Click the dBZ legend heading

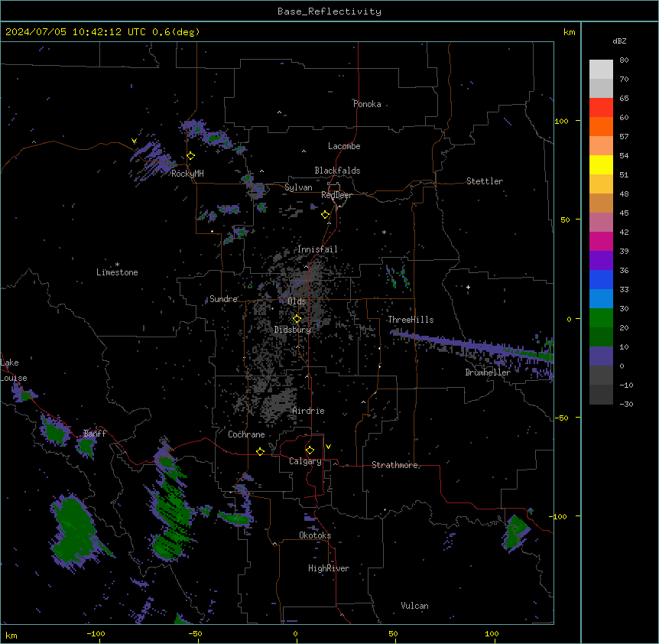coord(619,41)
